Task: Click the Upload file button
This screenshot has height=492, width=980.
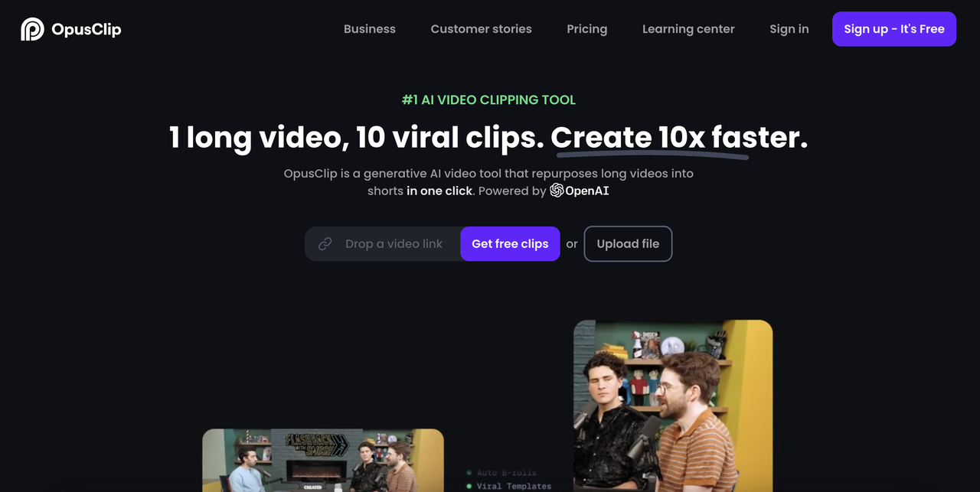Action: (x=628, y=244)
